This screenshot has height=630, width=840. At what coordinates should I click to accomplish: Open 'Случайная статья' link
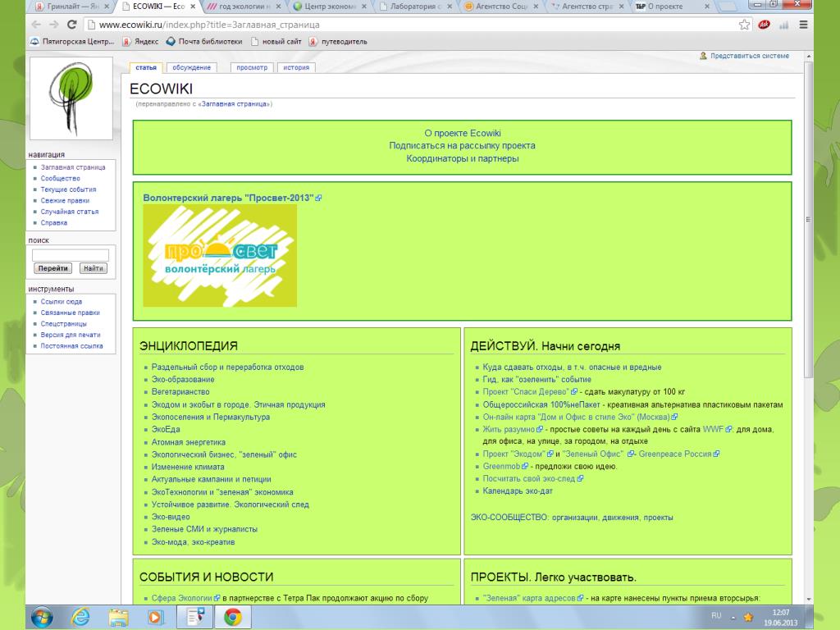click(70, 212)
